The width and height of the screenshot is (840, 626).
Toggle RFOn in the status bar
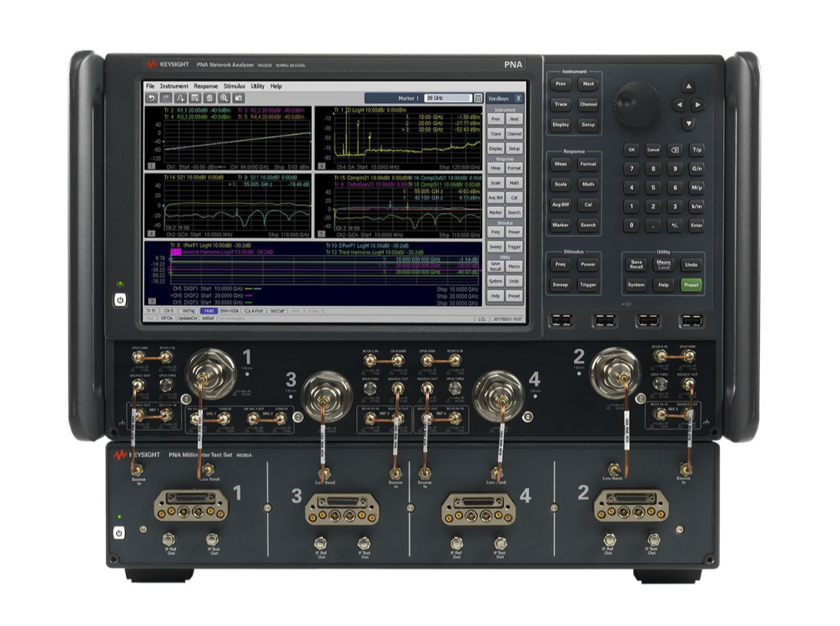pyautogui.click(x=169, y=318)
